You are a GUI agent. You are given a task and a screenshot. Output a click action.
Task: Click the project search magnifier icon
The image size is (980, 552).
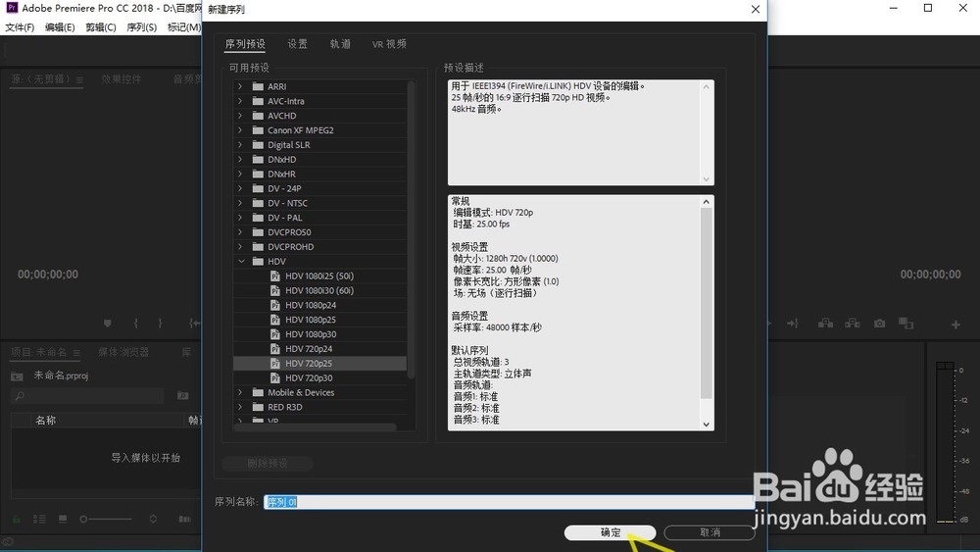pyautogui.click(x=20, y=396)
